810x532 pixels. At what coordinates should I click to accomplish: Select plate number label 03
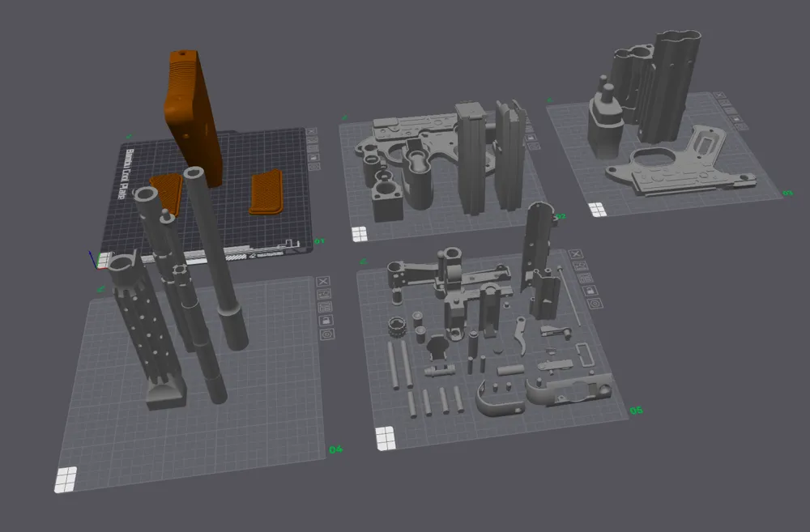788,194
